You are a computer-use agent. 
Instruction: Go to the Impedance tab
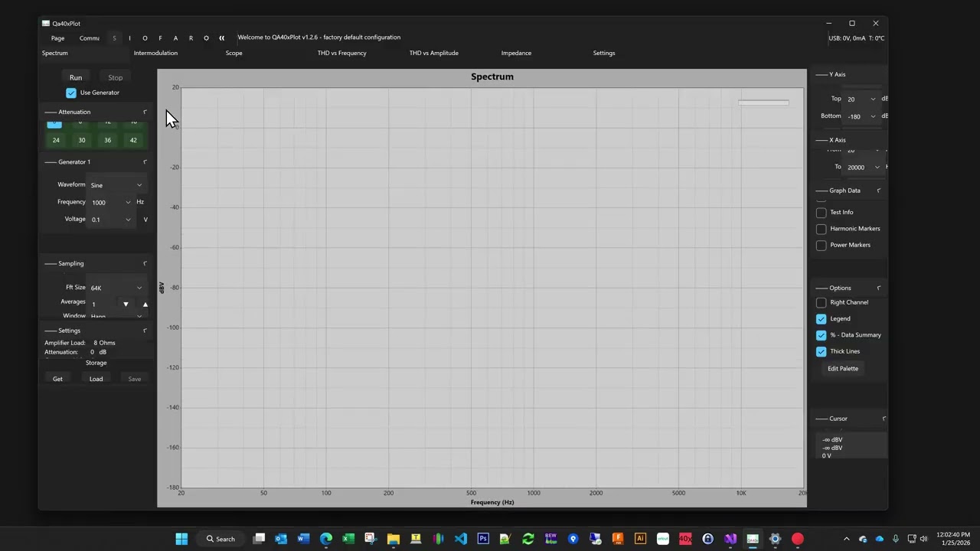pos(516,53)
